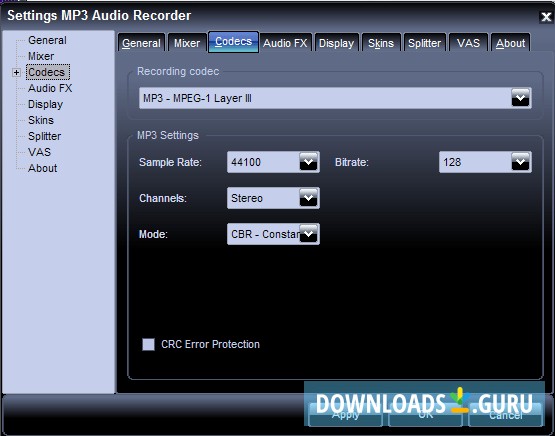
Task: Click the Bitrate label
Action: (x=351, y=162)
